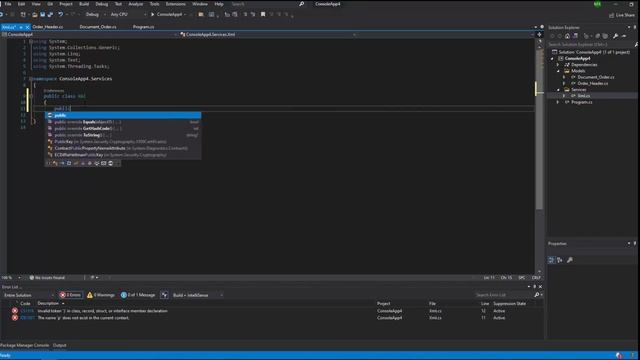Click the Properties wrench icon in Solution Explorer toolbar
This screenshot has width=640, height=360.
[x=616, y=36]
